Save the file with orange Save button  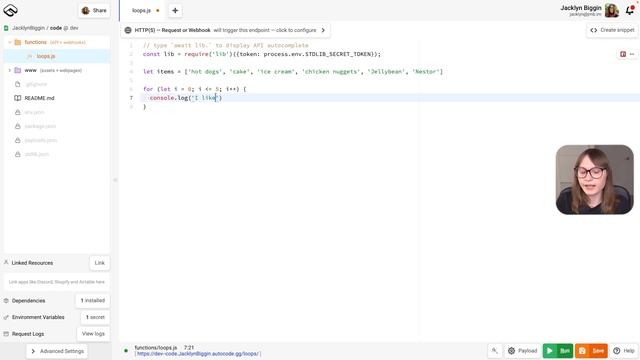[591, 351]
